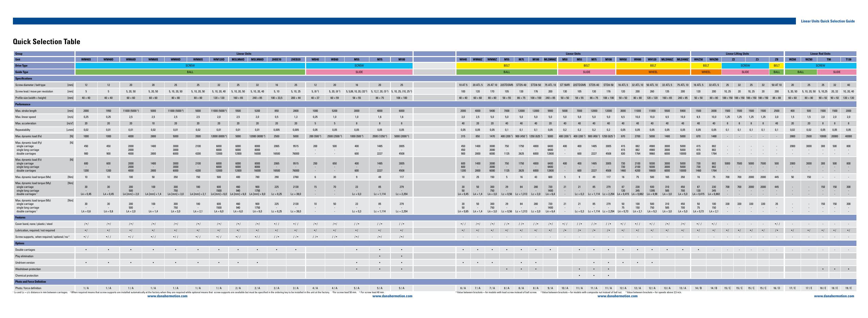Click the '130 × 130' profile size cell
The height and width of the screenshot is (318, 868).
849,98
